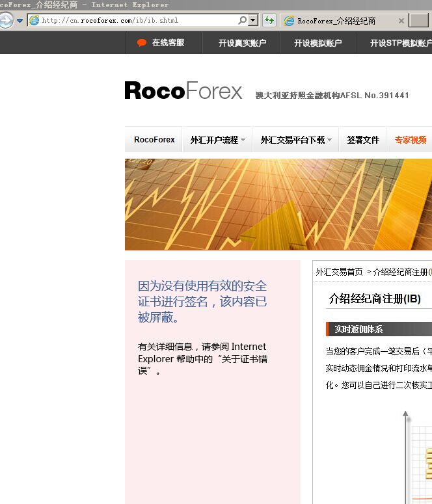
Task: Select the 专家视频 menu item
Action: [x=411, y=140]
